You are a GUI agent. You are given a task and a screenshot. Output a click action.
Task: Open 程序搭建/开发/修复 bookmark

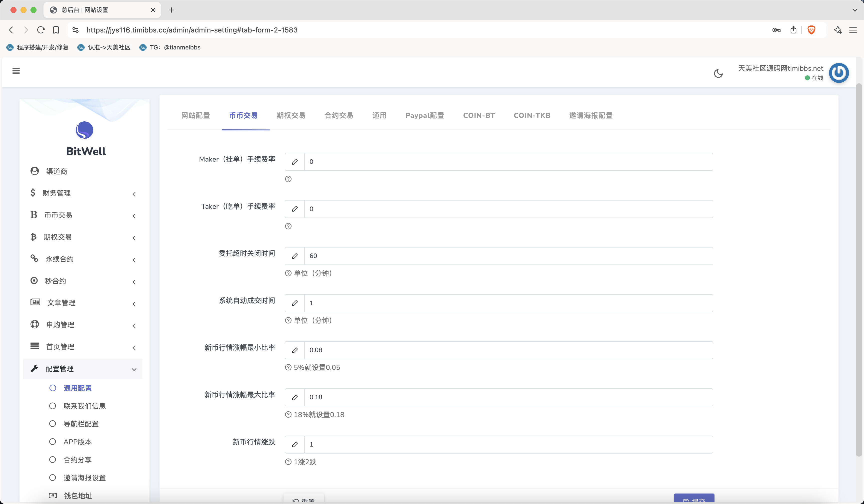coord(37,47)
